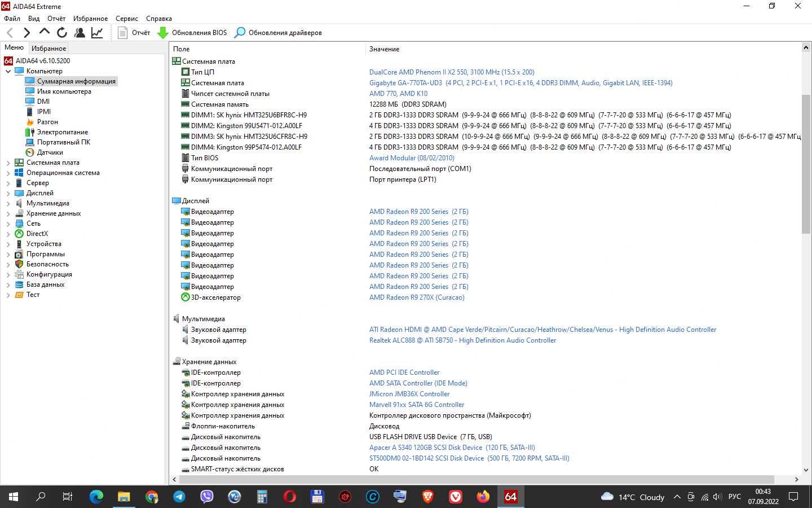Open the Gigabyte GA-770TA-UD3 link
The height and width of the screenshot is (508, 812).
[520, 83]
